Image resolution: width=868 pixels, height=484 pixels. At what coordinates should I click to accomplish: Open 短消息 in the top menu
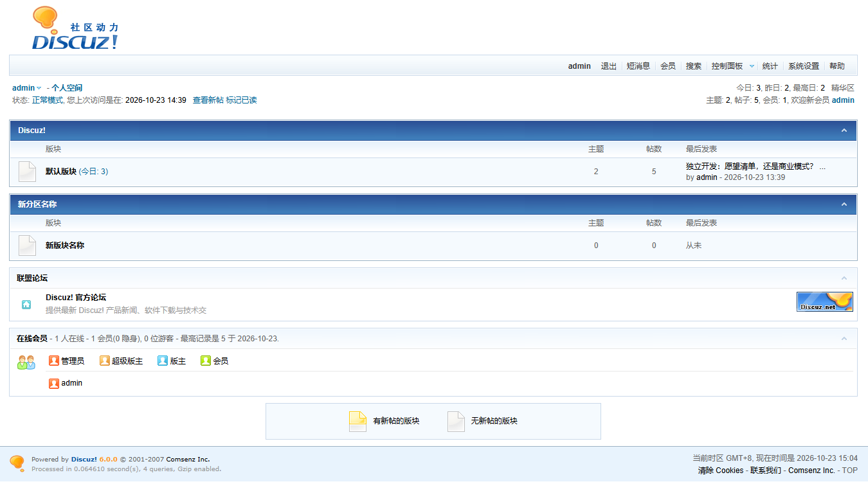point(638,66)
